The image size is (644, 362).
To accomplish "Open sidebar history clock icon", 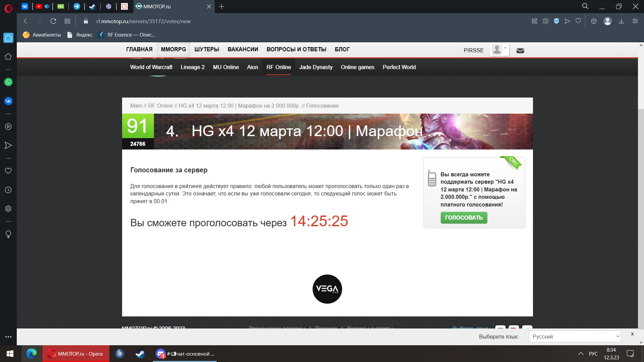I will tap(8, 190).
